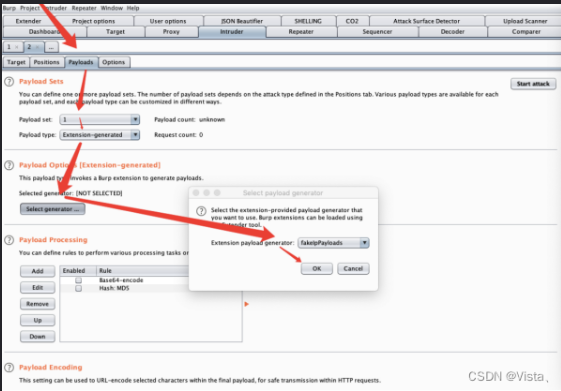The height and width of the screenshot is (391, 561).
Task: Open the Project menu
Action: [x=30, y=8]
